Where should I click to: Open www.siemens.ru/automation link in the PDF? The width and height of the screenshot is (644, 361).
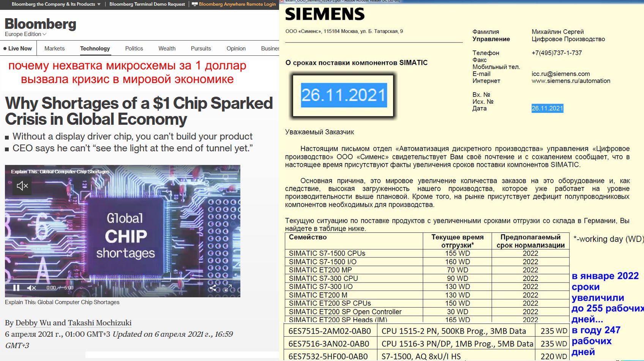[571, 81]
